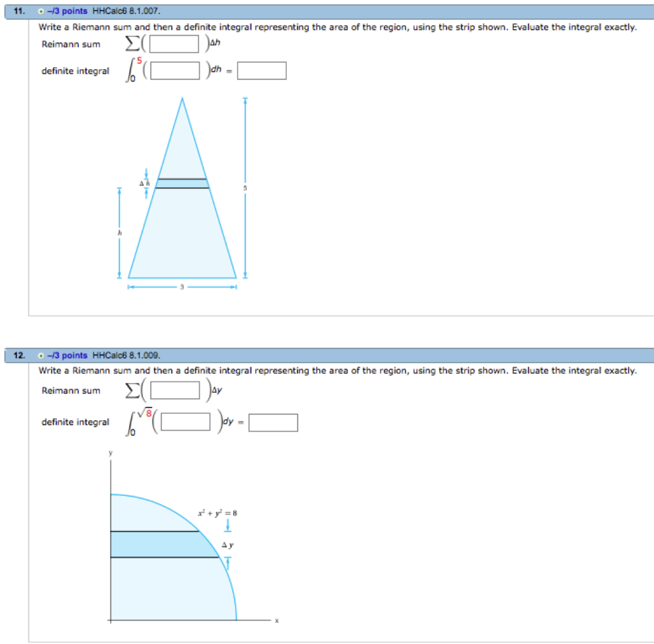Click the base width label 3 under the triangle
The height and width of the screenshot is (644, 654).
182,287
